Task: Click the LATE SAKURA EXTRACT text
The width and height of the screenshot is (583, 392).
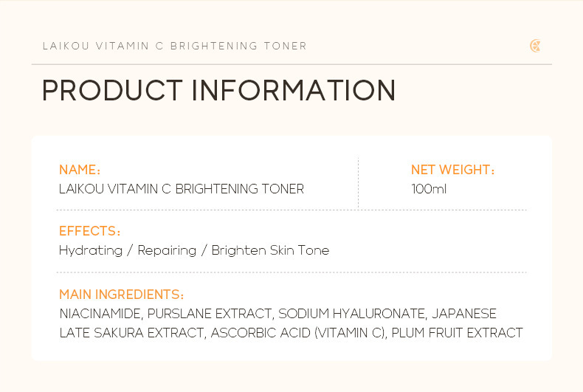Action: click(x=131, y=333)
